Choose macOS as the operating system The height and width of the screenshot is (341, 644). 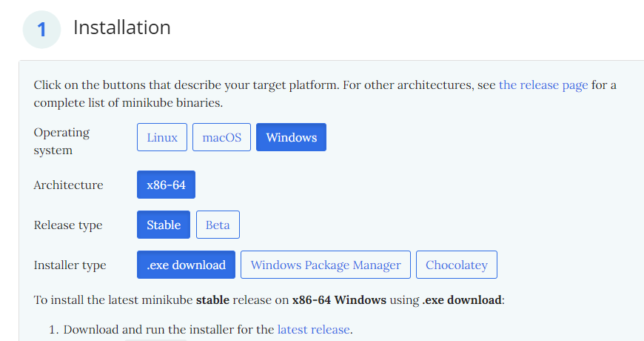pyautogui.click(x=221, y=137)
